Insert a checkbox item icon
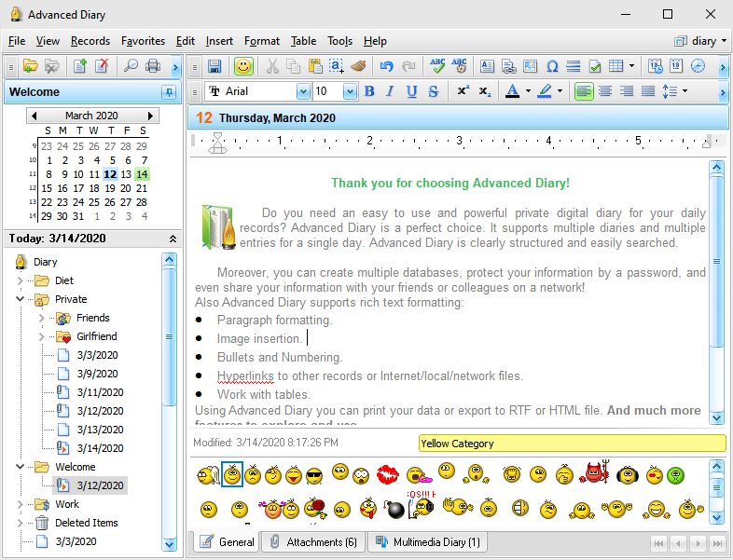733x560 pixels. [595, 66]
